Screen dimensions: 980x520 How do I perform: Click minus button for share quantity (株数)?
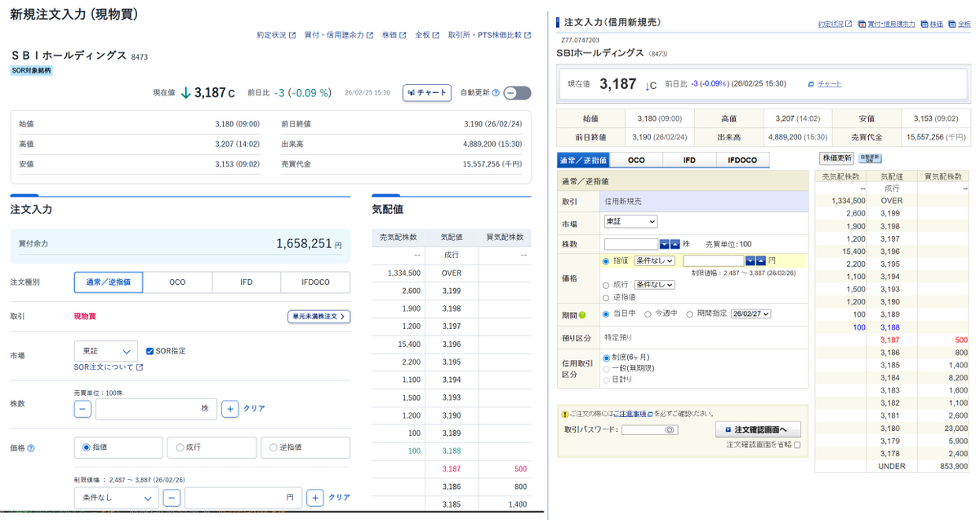click(82, 409)
